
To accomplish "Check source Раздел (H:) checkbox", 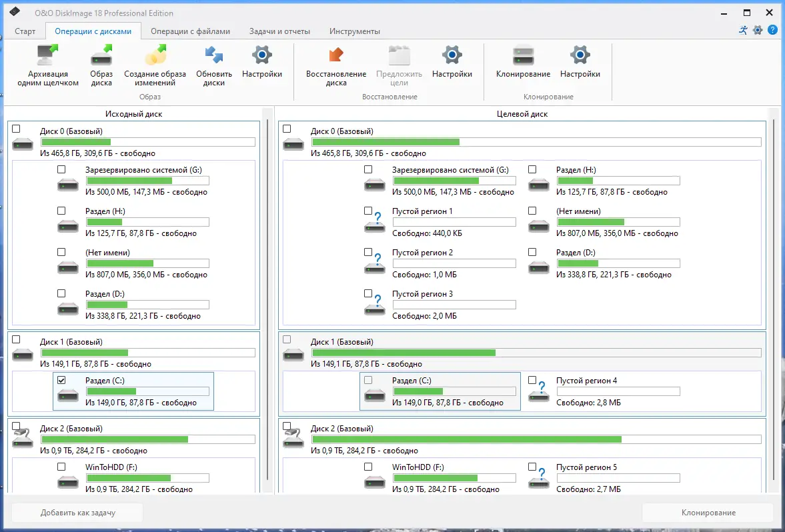I will (61, 211).
